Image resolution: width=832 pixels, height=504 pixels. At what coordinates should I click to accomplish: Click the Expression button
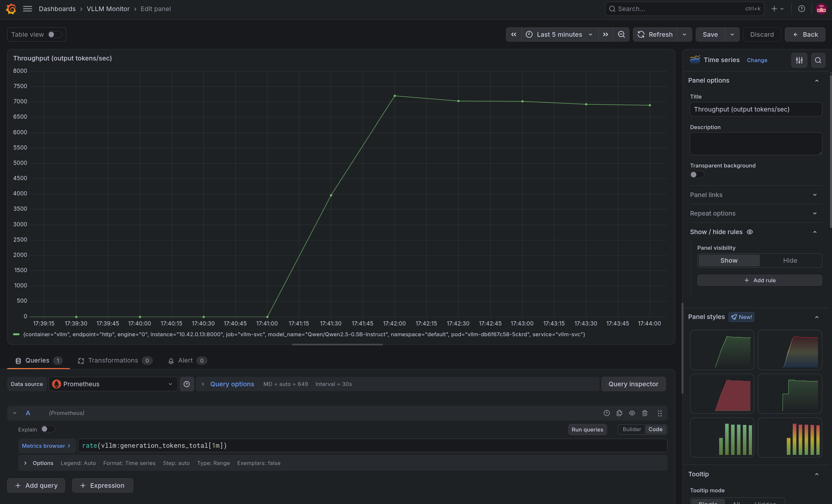tap(102, 485)
